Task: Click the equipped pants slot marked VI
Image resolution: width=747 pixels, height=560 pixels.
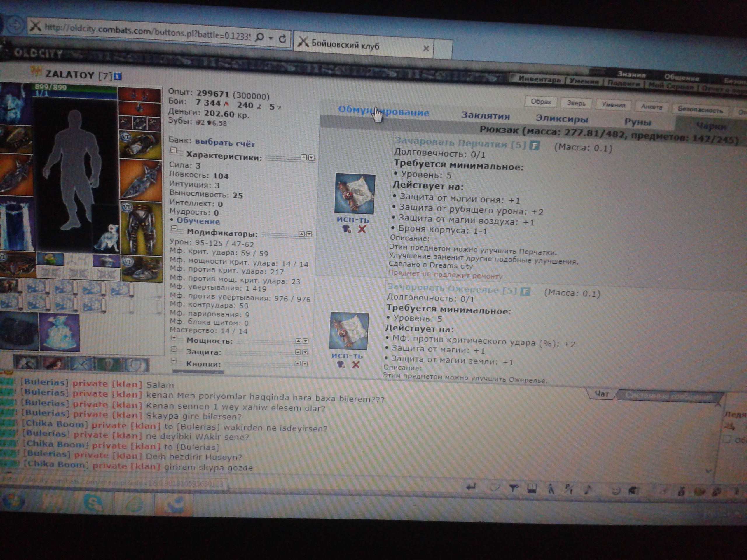Action: tap(141, 229)
